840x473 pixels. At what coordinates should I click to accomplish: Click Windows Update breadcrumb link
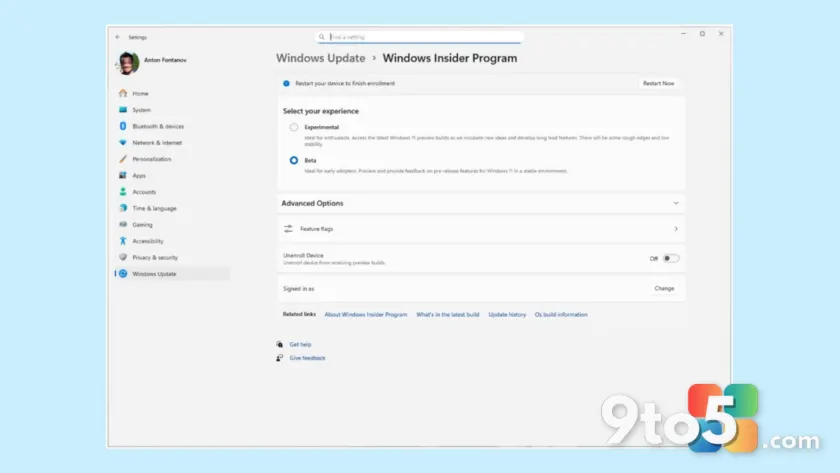[x=320, y=58]
